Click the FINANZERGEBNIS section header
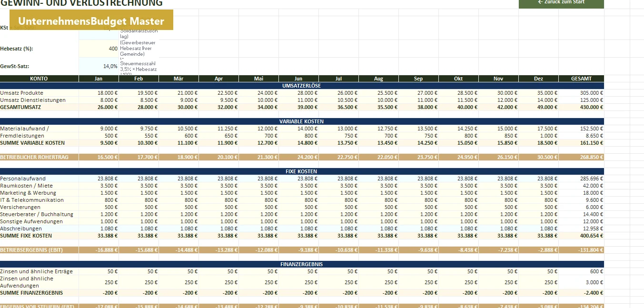The height and width of the screenshot is (308, 644). (302, 264)
